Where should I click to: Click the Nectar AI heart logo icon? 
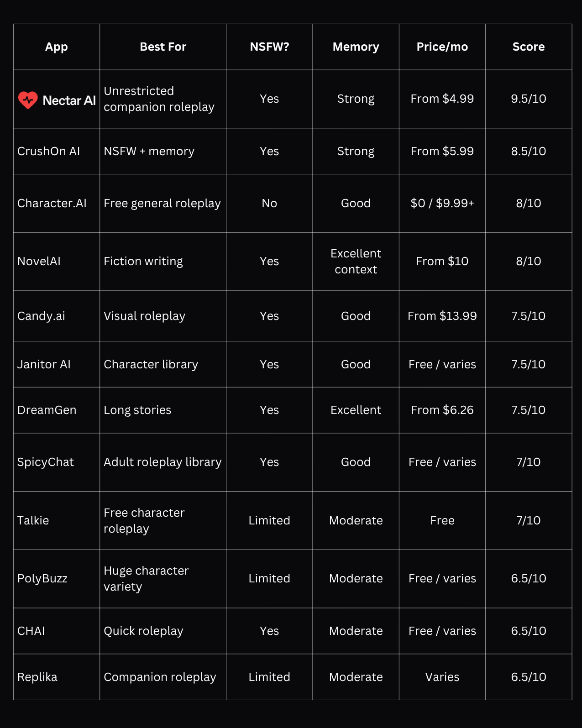pos(28,100)
